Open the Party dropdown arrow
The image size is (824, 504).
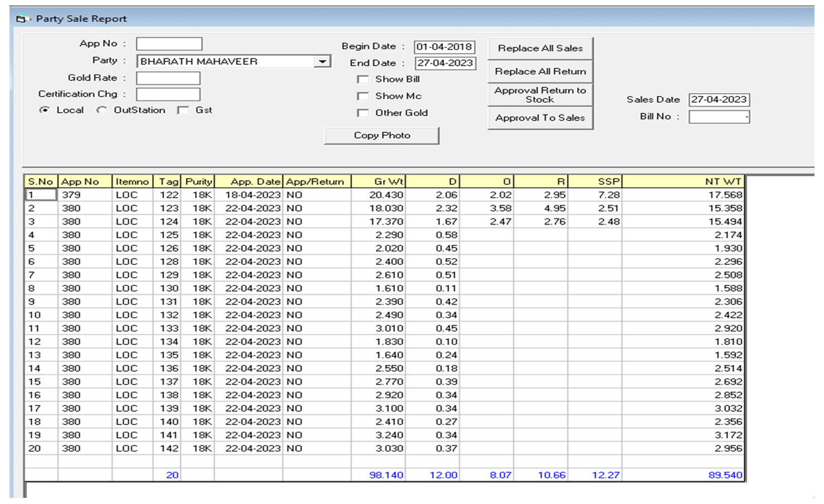(322, 61)
